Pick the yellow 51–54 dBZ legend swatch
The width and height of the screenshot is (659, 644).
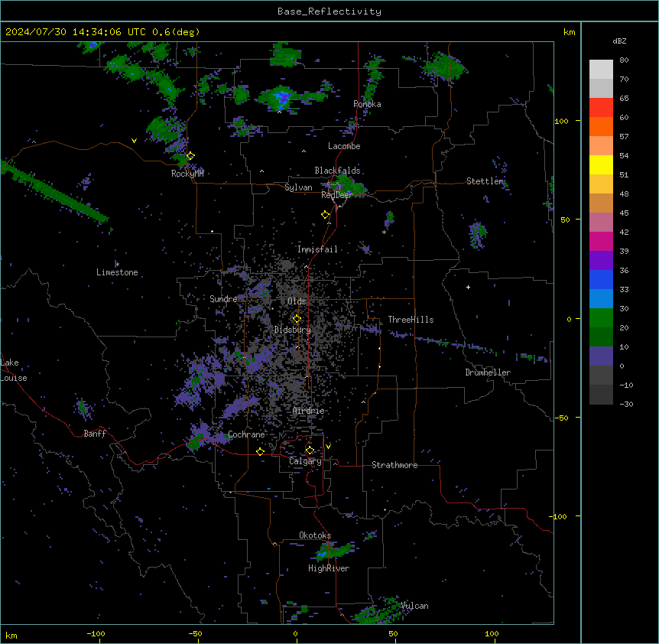(x=601, y=164)
